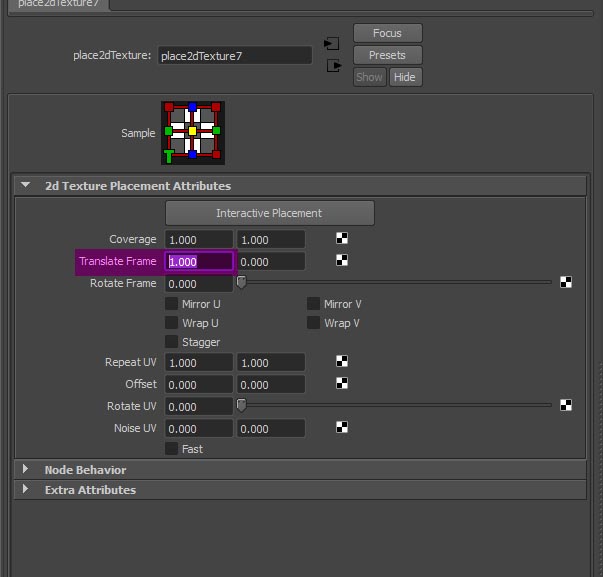Collapse 2d Texture Placement Attributes section

(25, 185)
